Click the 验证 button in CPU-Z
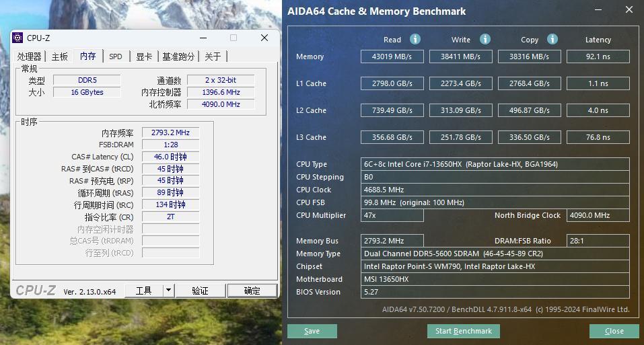Screen dimensions: 644x345 click(200, 291)
